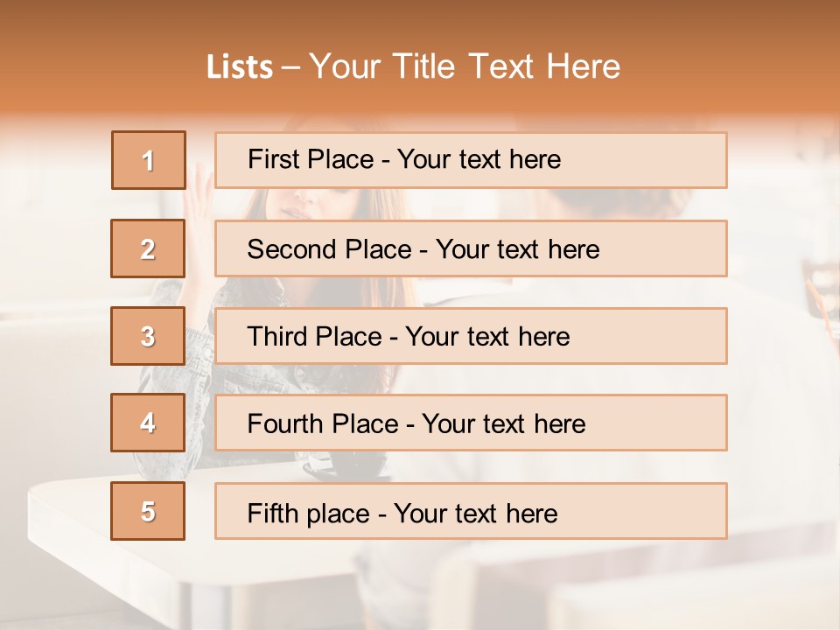Click the 'Fifth place' text box
The image size is (840, 630).
click(x=471, y=511)
